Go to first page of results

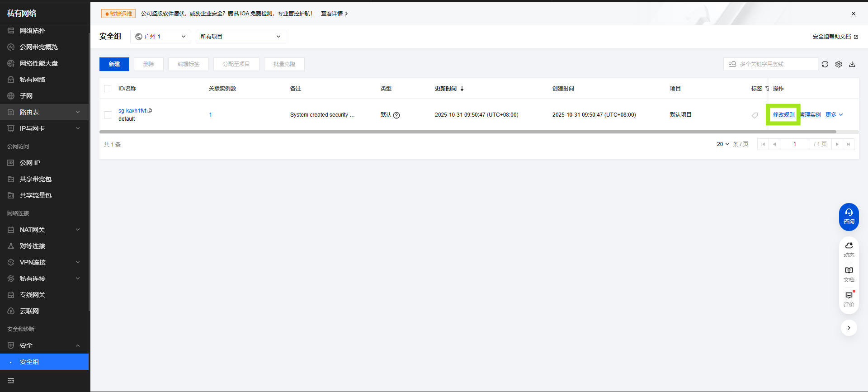click(x=763, y=144)
